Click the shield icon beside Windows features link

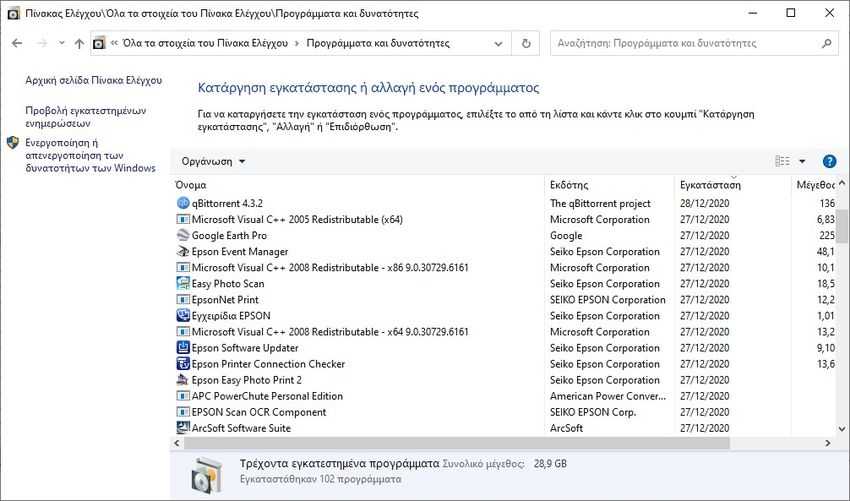13,143
